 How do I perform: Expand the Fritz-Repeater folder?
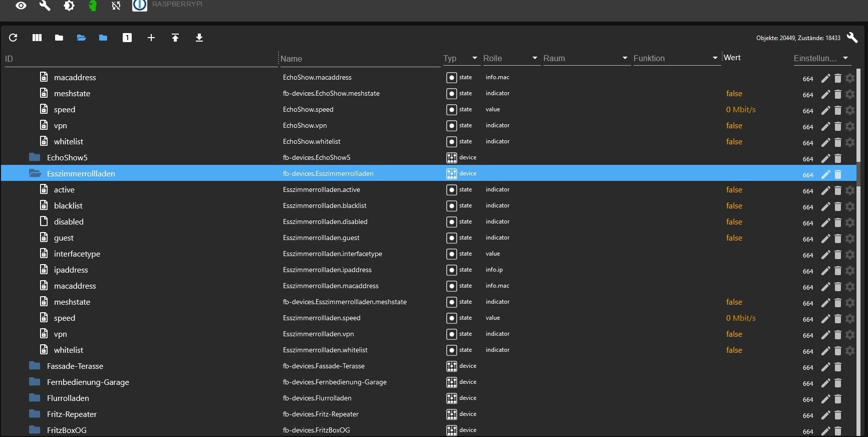(35, 414)
